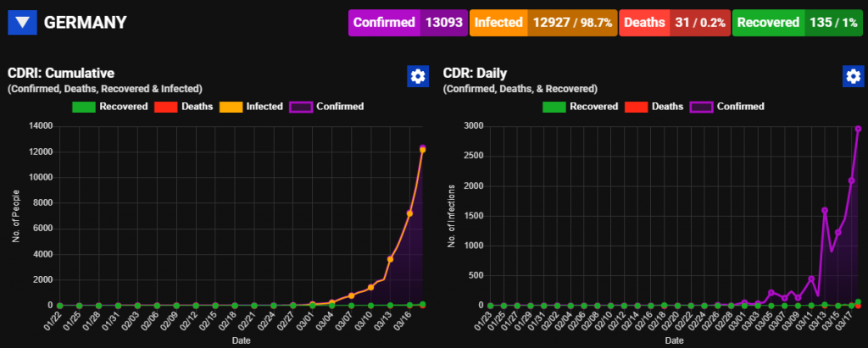Select the top orange point on Cumulative chart
The height and width of the screenshot is (348, 868).
coord(422,150)
